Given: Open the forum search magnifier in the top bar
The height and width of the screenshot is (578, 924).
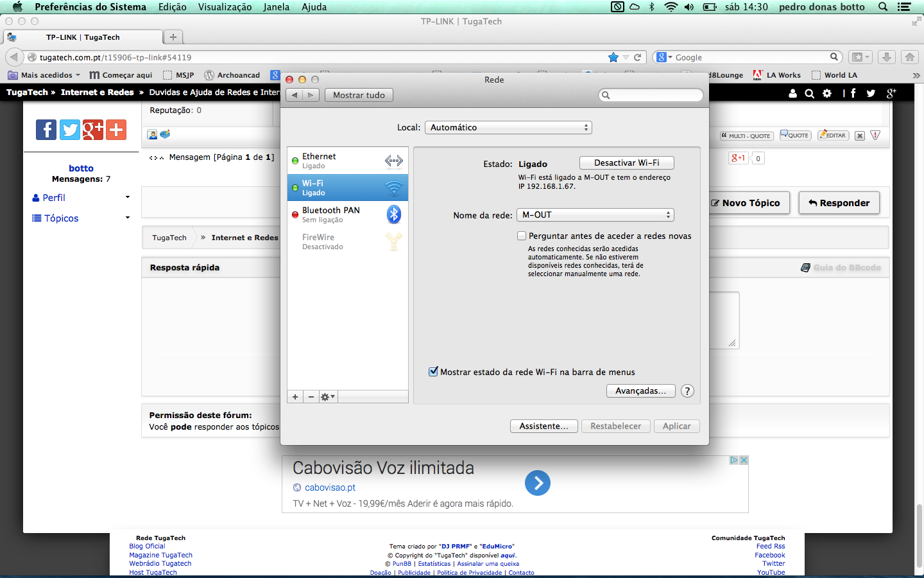Looking at the screenshot, I should tap(810, 93).
